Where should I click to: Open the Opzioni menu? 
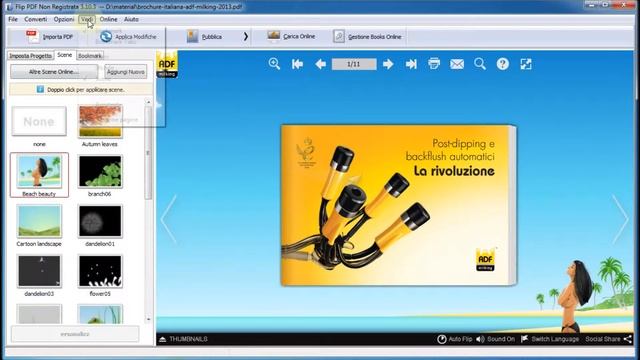[x=64, y=19]
